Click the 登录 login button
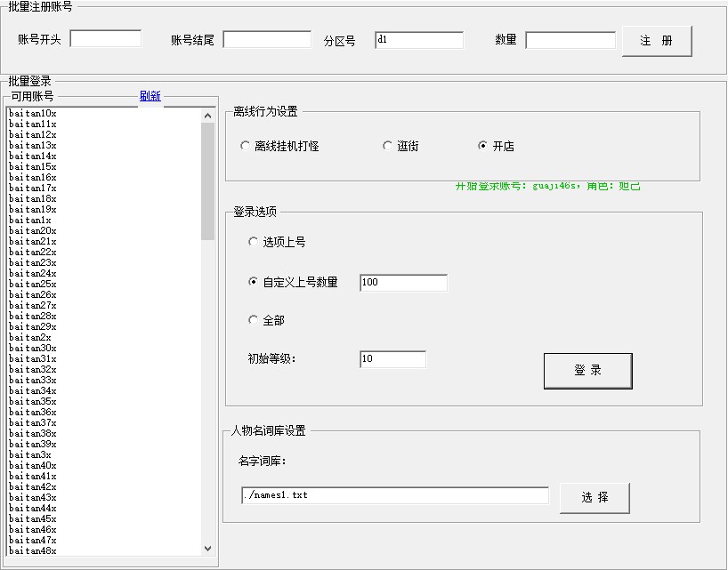This screenshot has width=728, height=570. pyautogui.click(x=587, y=371)
